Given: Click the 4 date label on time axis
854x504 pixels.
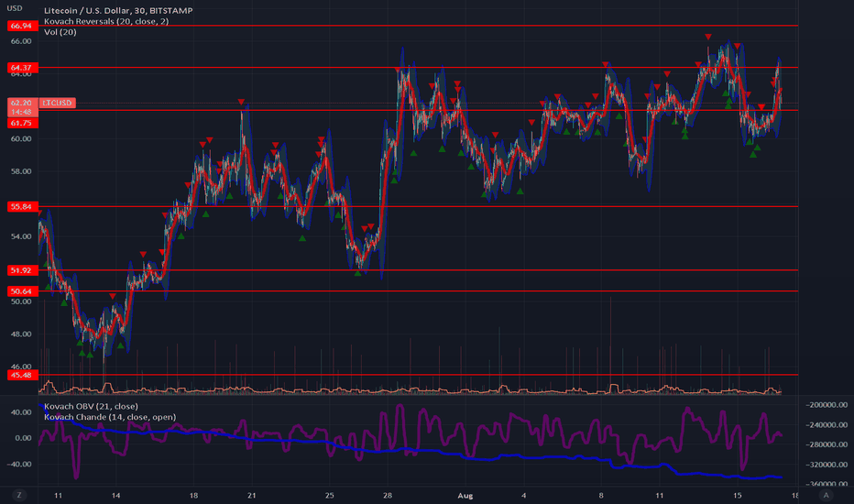Looking at the screenshot, I should tap(523, 495).
